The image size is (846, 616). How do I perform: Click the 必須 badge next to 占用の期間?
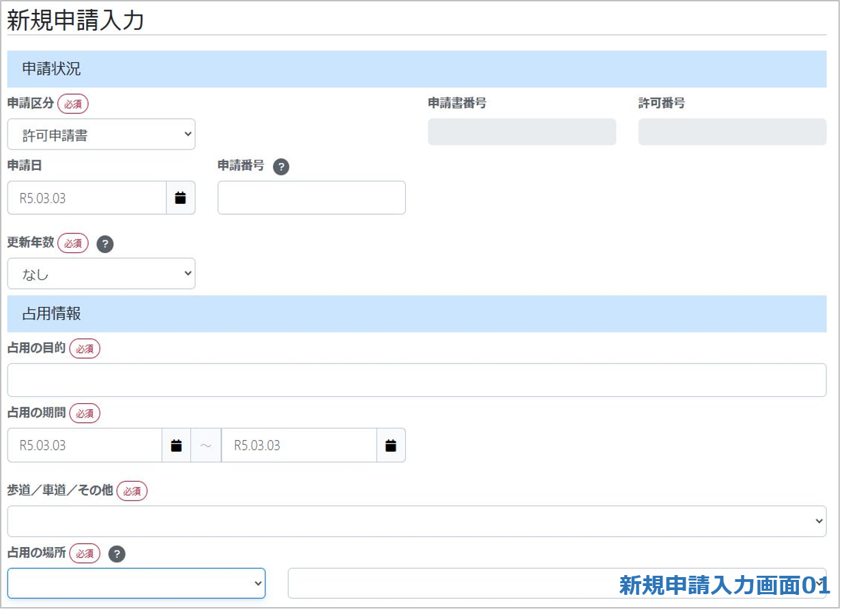coord(85,413)
